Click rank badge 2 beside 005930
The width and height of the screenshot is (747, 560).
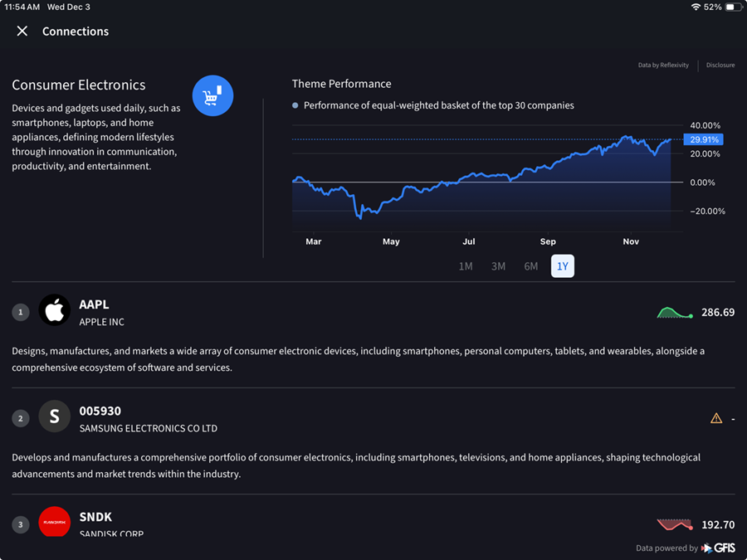pyautogui.click(x=21, y=418)
